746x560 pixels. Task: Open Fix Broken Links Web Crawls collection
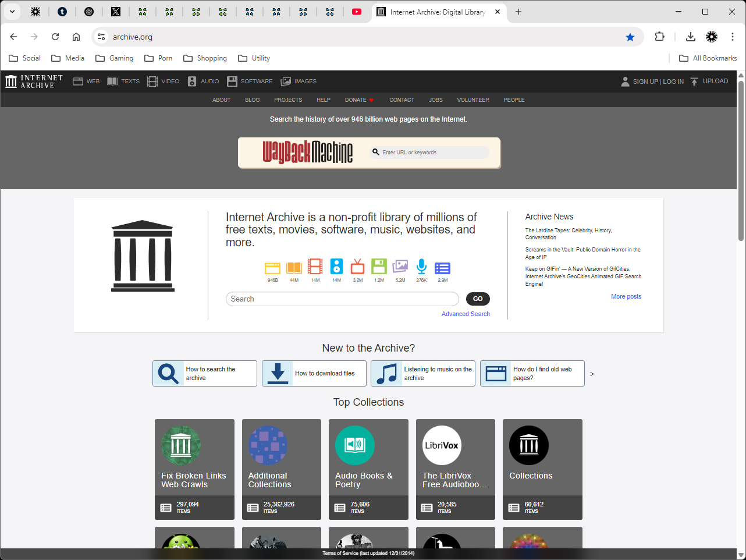tap(194, 469)
